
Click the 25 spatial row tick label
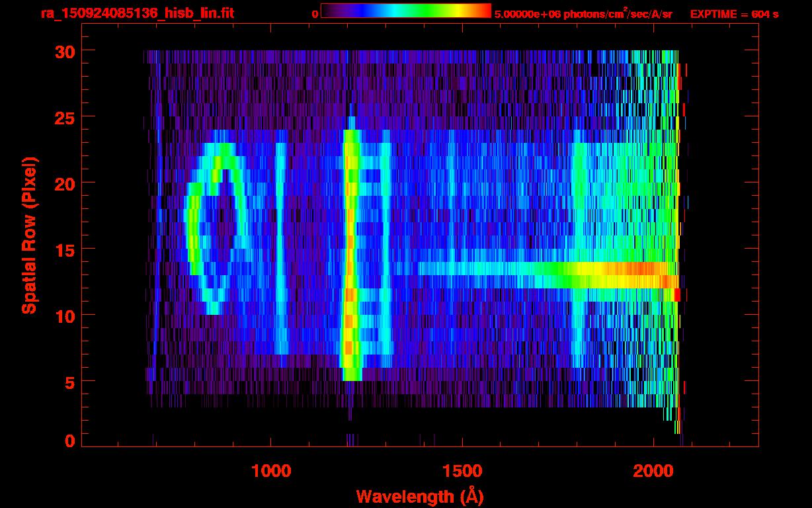click(64, 117)
